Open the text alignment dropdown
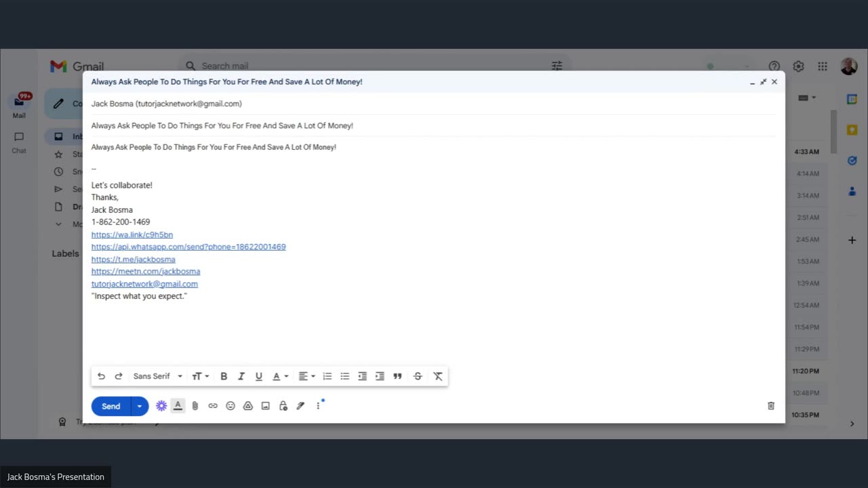868x488 pixels. pos(307,376)
